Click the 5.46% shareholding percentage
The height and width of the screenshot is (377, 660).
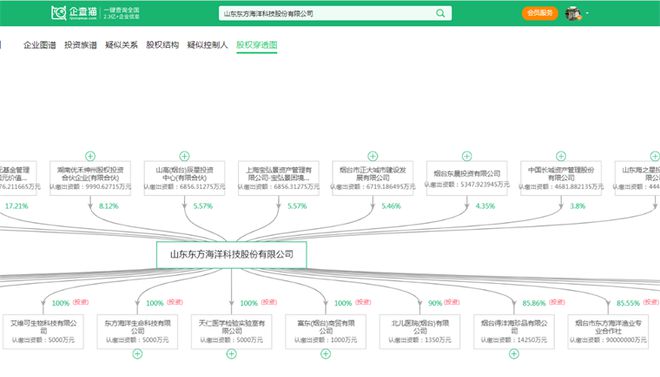pos(391,206)
